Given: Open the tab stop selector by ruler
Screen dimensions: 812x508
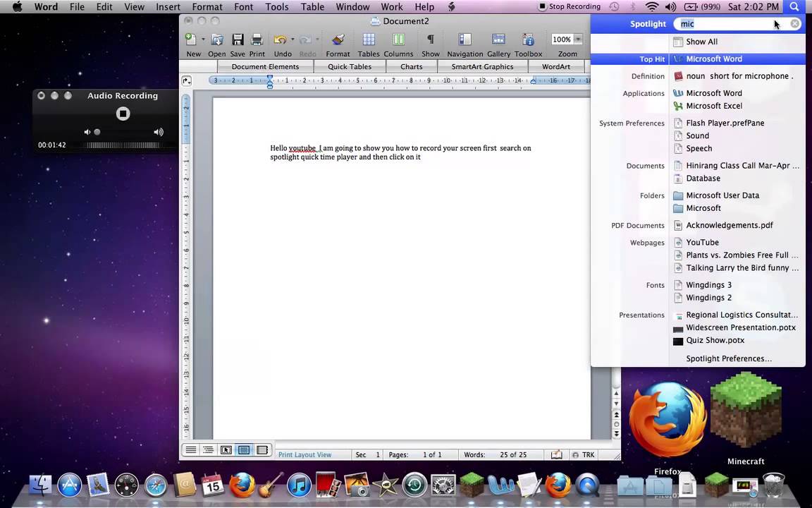Looking at the screenshot, I should coord(186,81).
